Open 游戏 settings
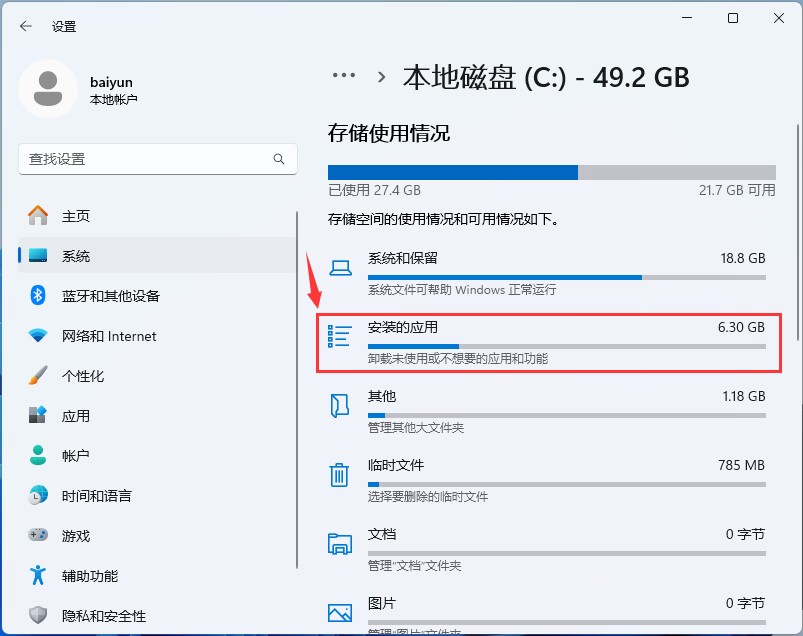This screenshot has width=803, height=636. tap(157, 535)
